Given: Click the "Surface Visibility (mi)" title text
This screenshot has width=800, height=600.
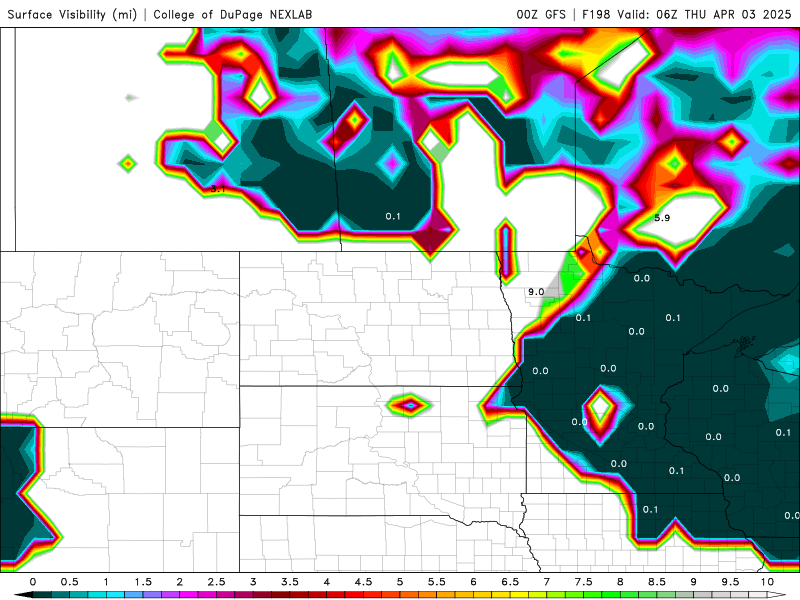Looking at the screenshot, I should pyautogui.click(x=72, y=14).
